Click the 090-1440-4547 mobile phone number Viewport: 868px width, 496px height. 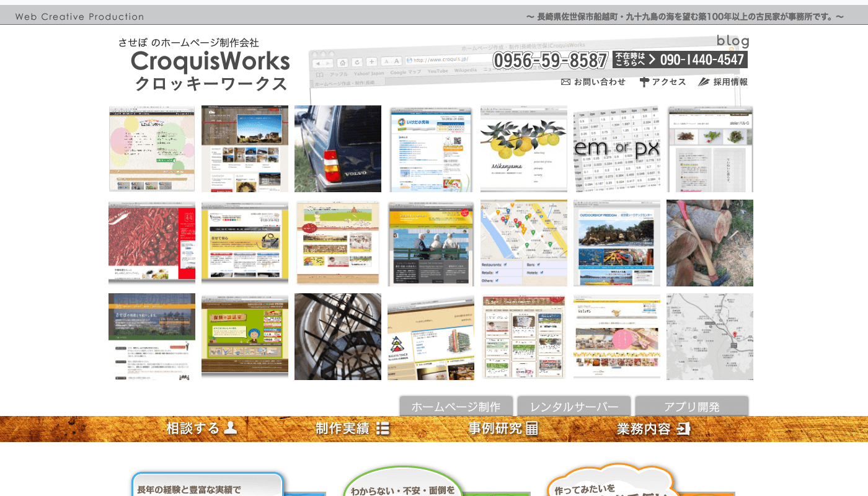pos(701,60)
